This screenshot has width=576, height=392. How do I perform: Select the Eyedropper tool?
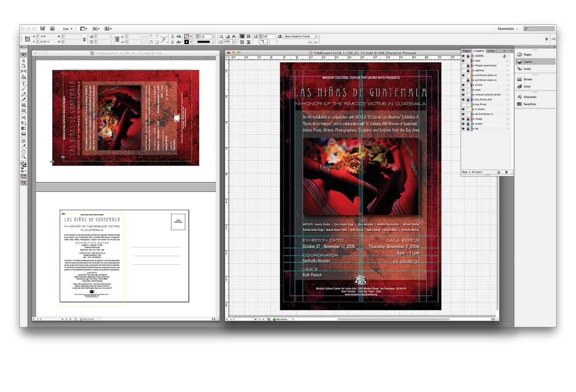point(23,146)
